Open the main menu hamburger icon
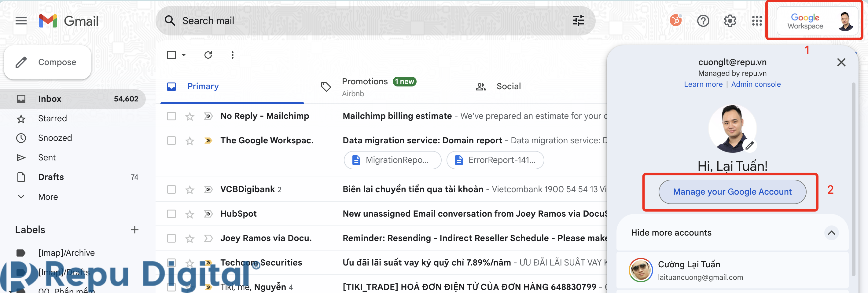 tap(21, 21)
